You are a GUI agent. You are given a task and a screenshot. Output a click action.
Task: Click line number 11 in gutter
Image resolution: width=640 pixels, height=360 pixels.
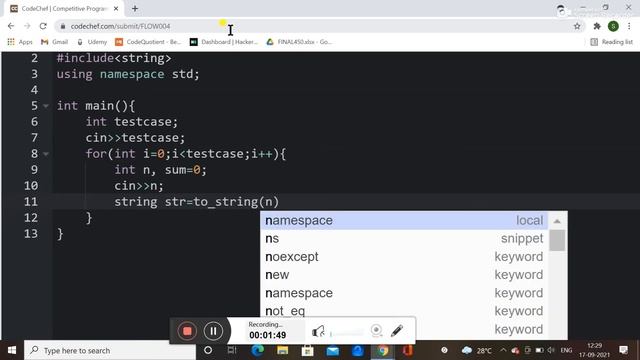(31, 202)
